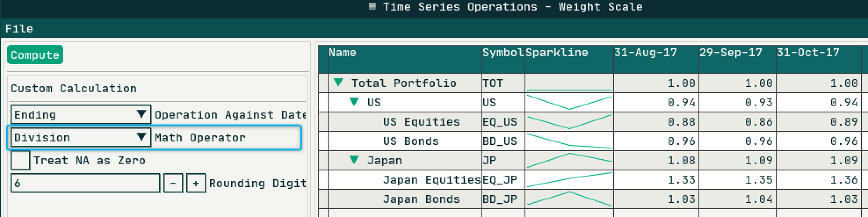Open the File menu
Screen dimensions: 868x217
19,29
